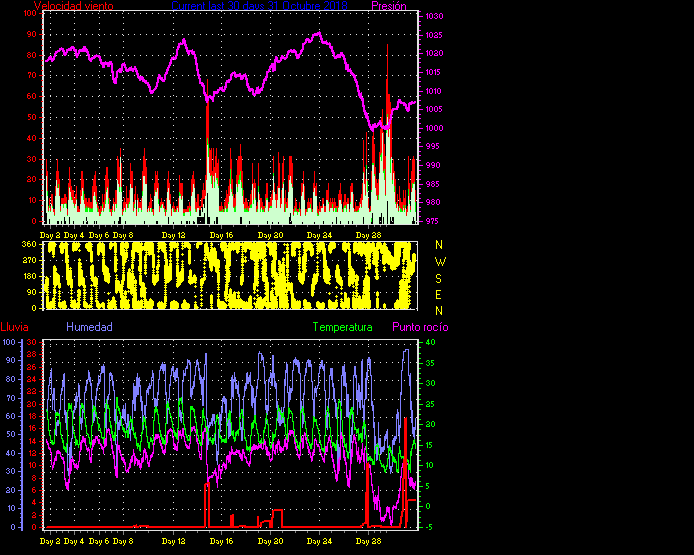Click the green 40 on temperature axis
694x555 pixels.
coord(430,342)
